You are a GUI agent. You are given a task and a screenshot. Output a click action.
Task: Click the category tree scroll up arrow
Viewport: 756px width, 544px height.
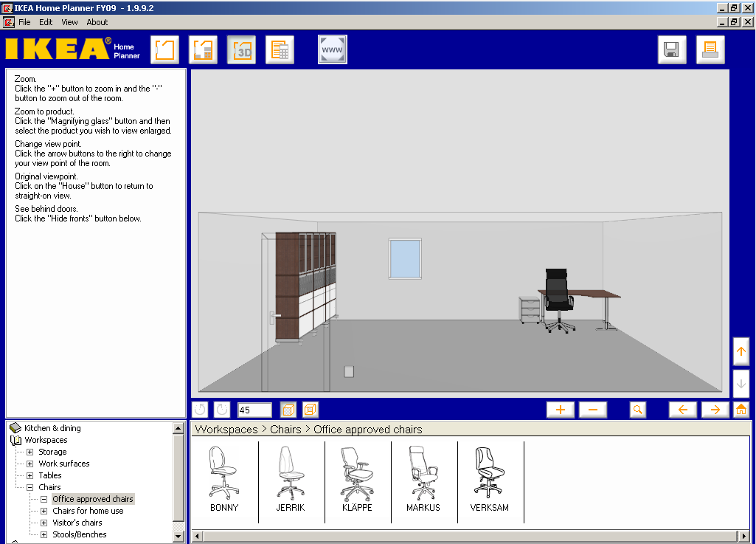(178, 427)
